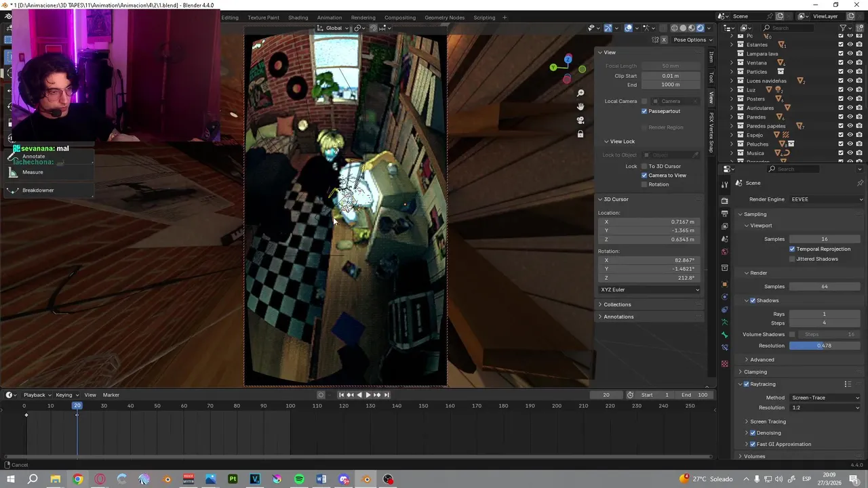Edit the Clip Start 0.01 m field
The height and width of the screenshot is (488, 868).
coord(670,76)
